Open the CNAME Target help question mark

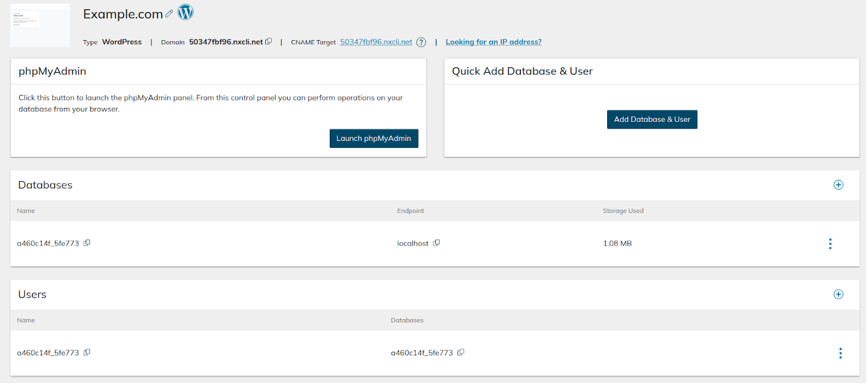421,42
